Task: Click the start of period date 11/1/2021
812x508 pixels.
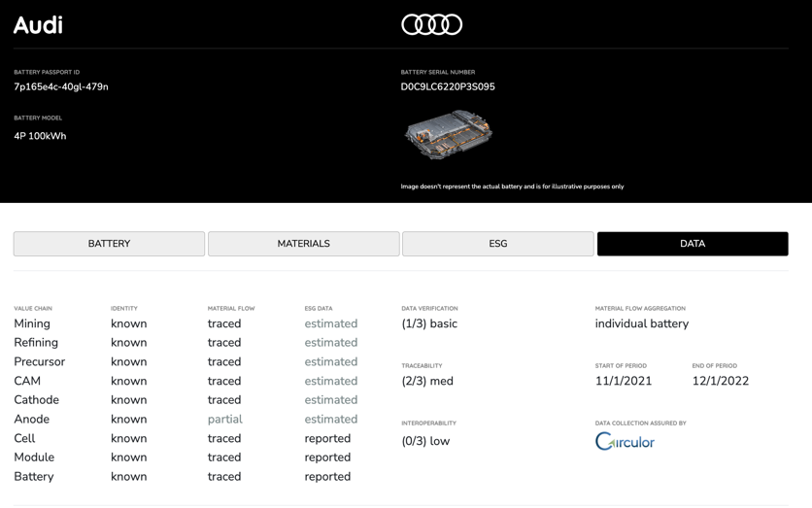Action: click(x=623, y=381)
